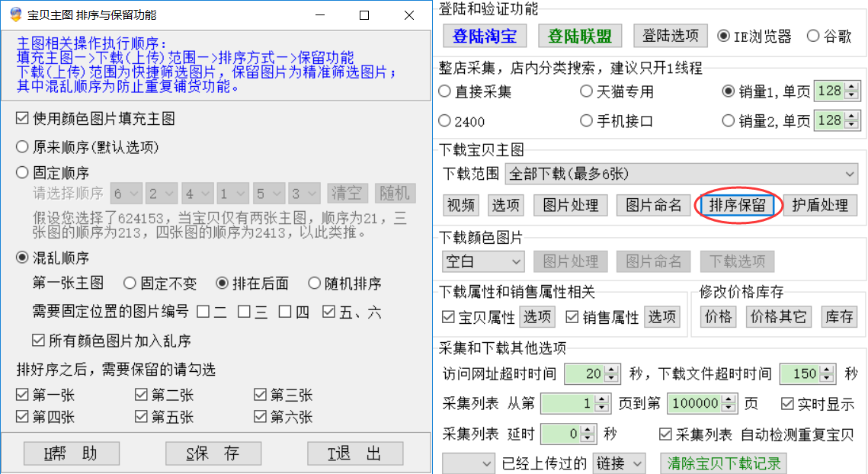This screenshot has width=868, height=474.
Task: Click 清除宝贝下载记录 button
Action: point(723,463)
